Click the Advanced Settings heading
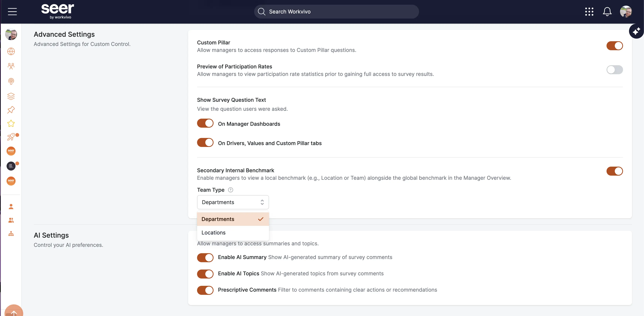 [64, 34]
